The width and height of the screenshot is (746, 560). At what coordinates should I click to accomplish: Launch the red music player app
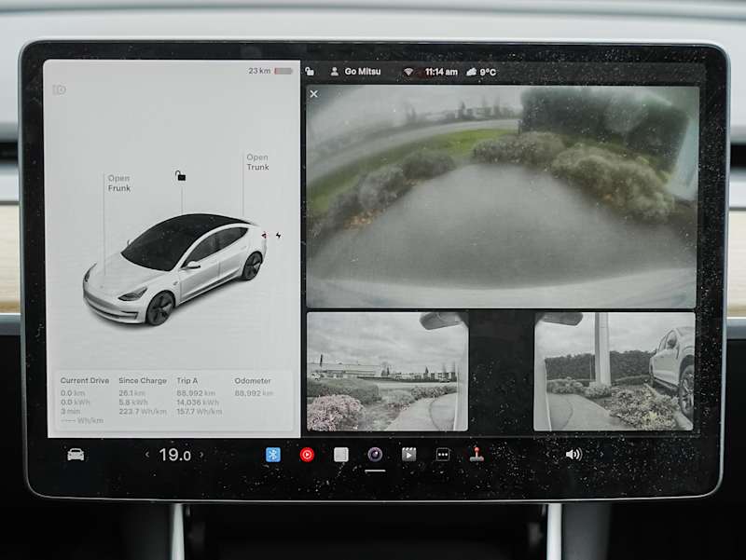(x=307, y=455)
